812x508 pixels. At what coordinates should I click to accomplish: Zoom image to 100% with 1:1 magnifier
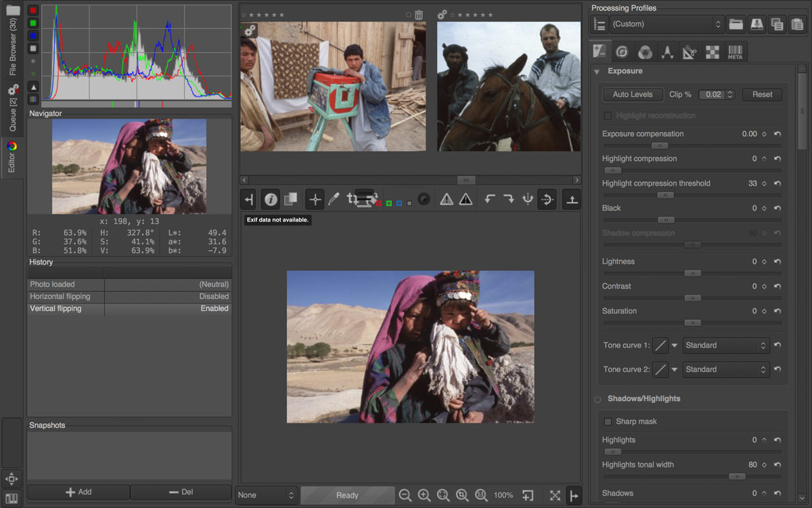click(x=481, y=495)
